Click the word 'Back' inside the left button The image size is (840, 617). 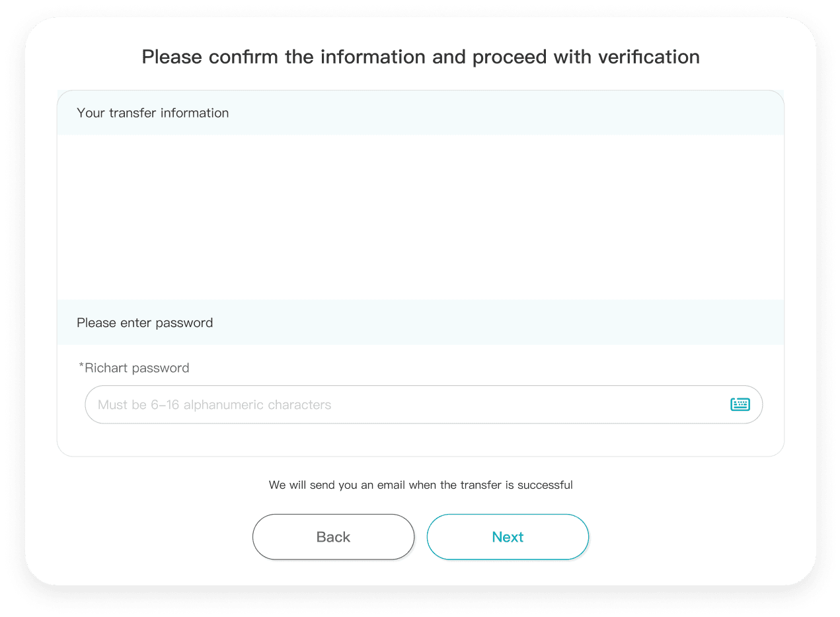[333, 537]
